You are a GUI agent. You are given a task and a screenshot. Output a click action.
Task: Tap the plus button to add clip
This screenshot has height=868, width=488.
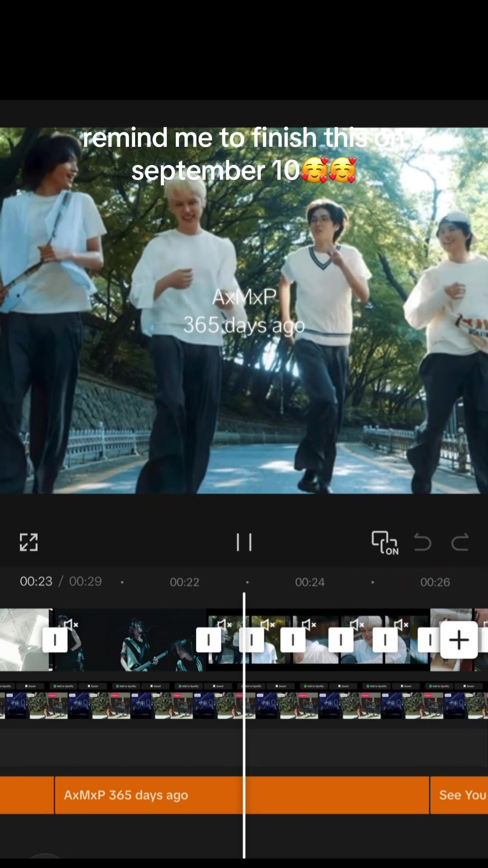459,640
